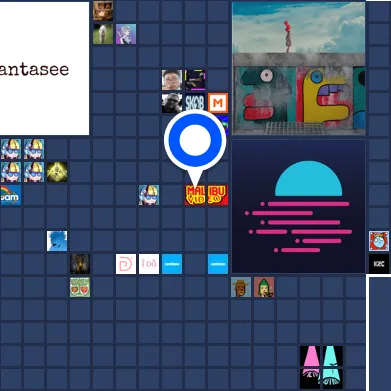Viewport: 391px width, 391px height.
Task: Open the pink D logo tile
Action: [x=126, y=264]
